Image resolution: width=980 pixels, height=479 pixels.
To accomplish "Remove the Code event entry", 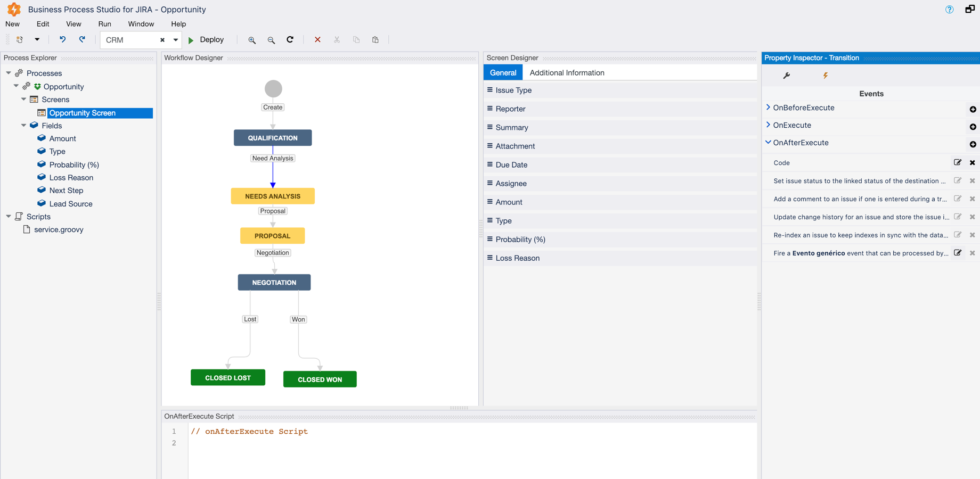I will click(973, 163).
